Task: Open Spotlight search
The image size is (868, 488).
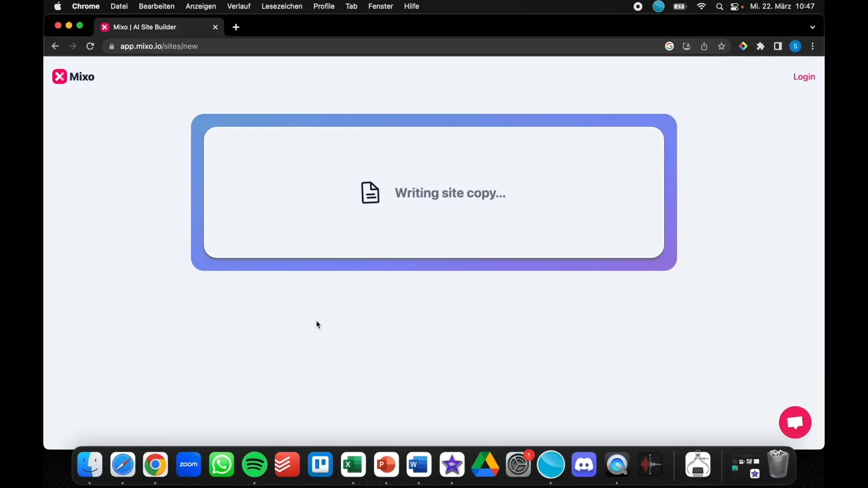Action: 719,6
